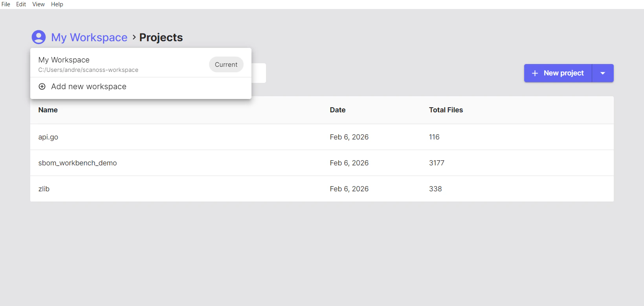Viewport: 644px width, 306px height.
Task: Click the breadcrumb chevron before Projects
Action: (x=134, y=37)
